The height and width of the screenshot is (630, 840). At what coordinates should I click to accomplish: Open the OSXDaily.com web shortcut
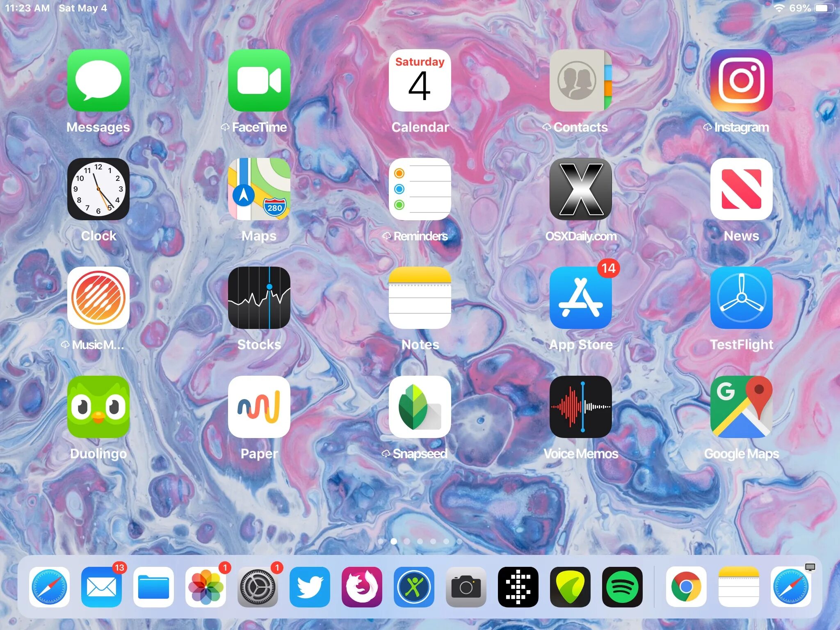coord(581,189)
